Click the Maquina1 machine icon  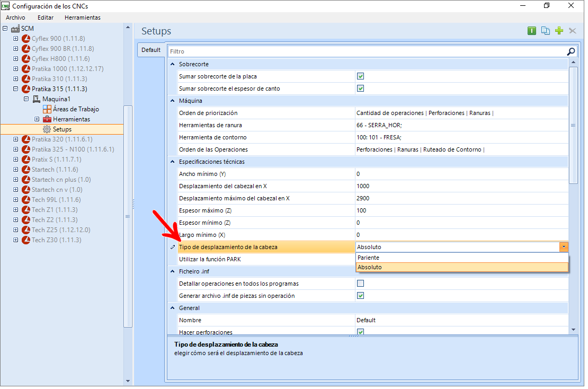(37, 99)
